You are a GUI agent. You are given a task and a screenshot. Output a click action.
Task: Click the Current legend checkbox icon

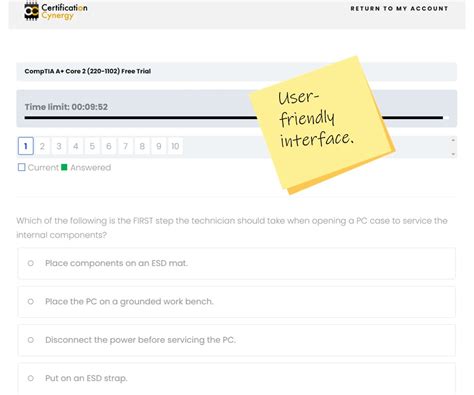[x=22, y=167]
